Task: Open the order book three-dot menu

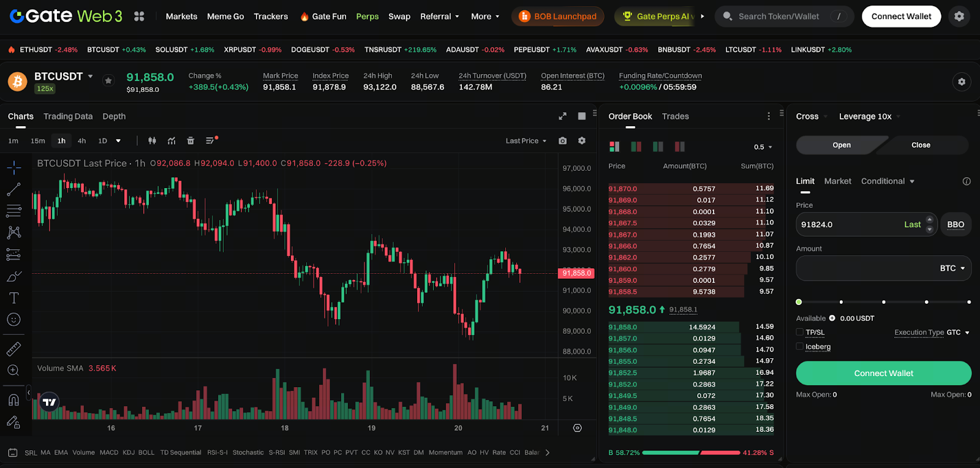Action: pos(769,116)
